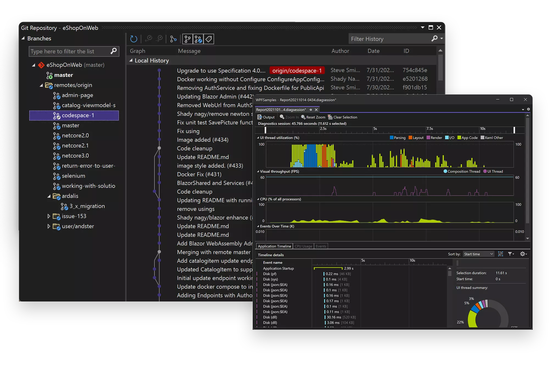
Task: Click the Refresh/Fetch icon in Git toolbar
Action: point(134,39)
